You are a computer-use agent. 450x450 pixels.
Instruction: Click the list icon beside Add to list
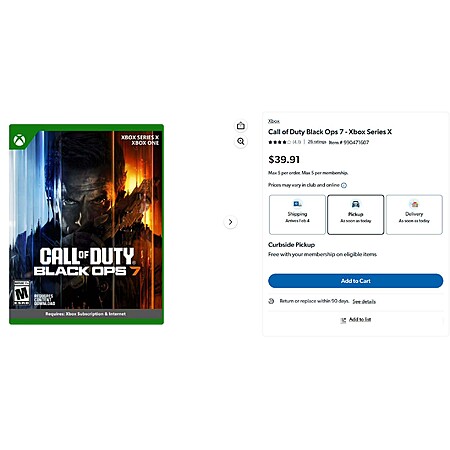tap(343, 320)
